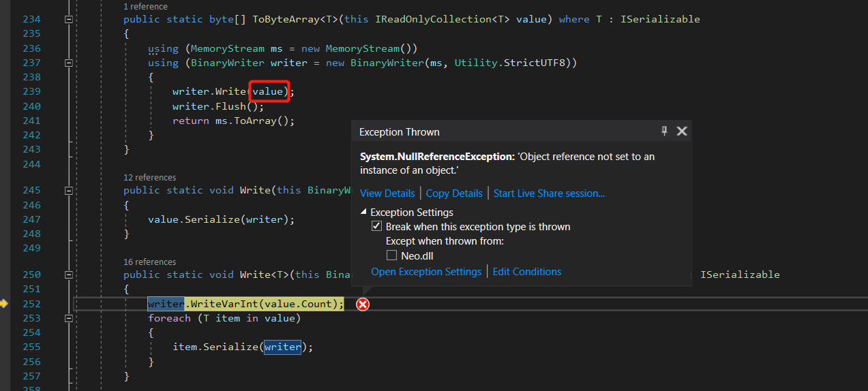Click 'MemoryStream ms' declaration on line 236
This screenshot has width=868, height=391.
coord(237,48)
